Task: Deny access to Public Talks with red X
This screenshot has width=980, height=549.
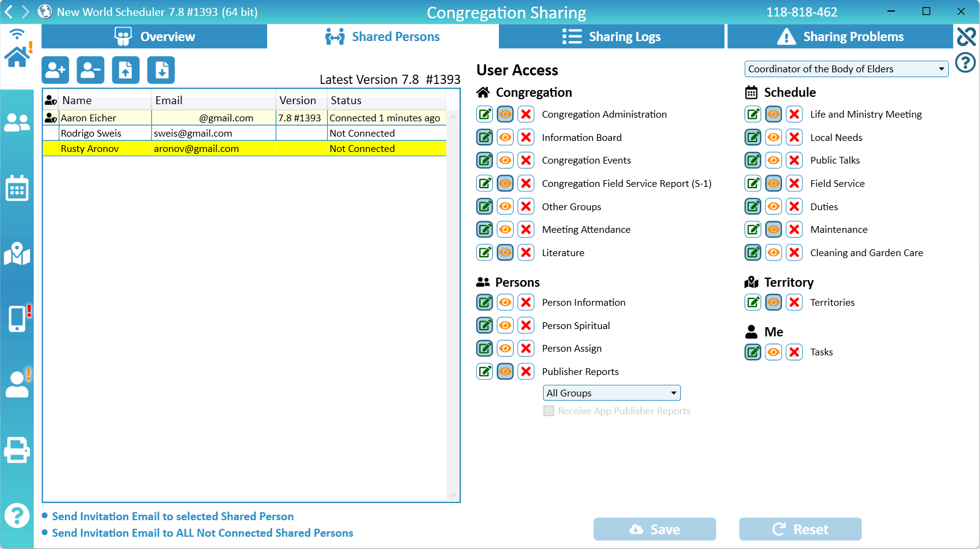Action: pyautogui.click(x=794, y=161)
